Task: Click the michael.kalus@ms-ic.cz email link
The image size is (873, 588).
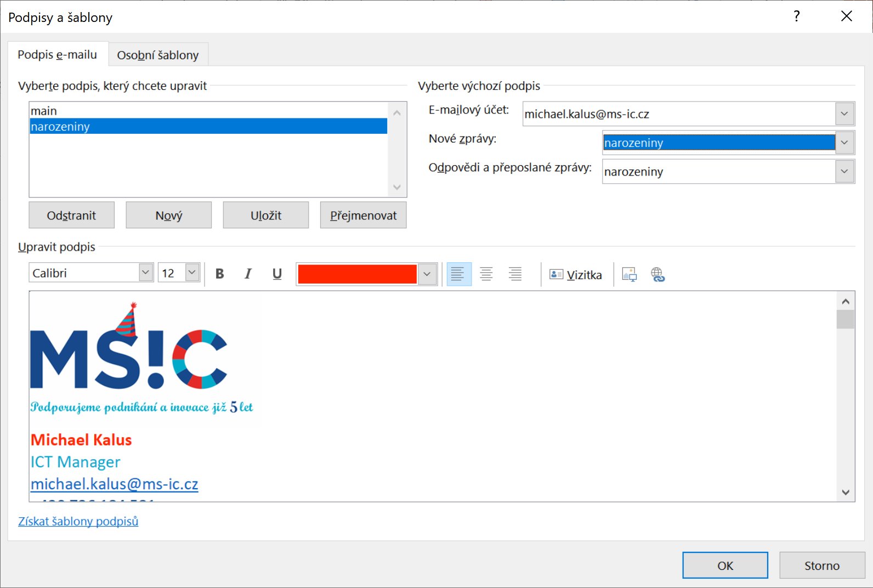Action: click(x=114, y=484)
